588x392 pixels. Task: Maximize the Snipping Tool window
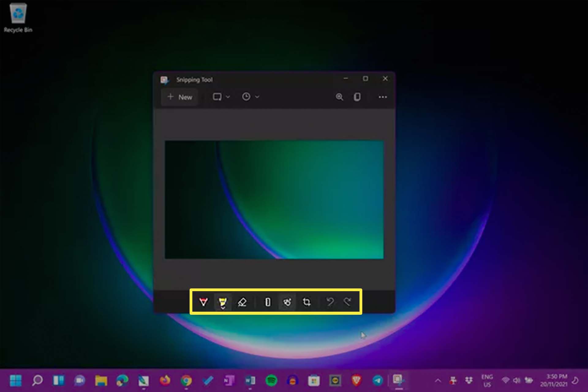pyautogui.click(x=365, y=78)
